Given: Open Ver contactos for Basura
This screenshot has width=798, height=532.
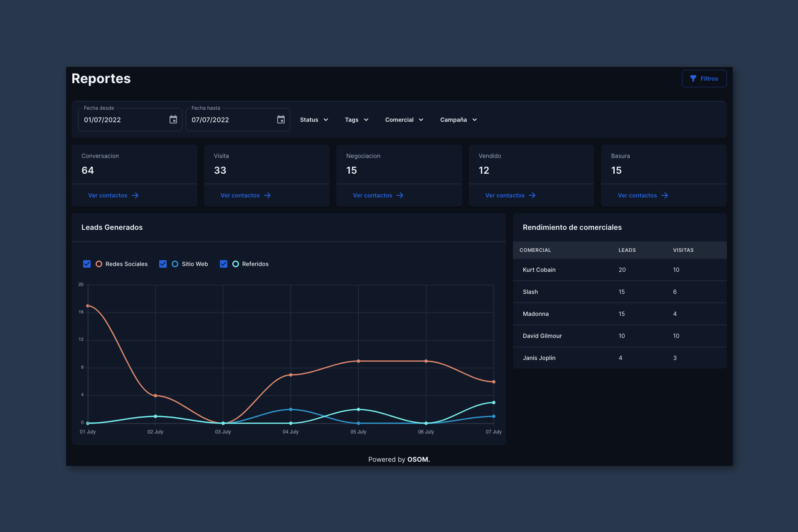Looking at the screenshot, I should point(643,195).
